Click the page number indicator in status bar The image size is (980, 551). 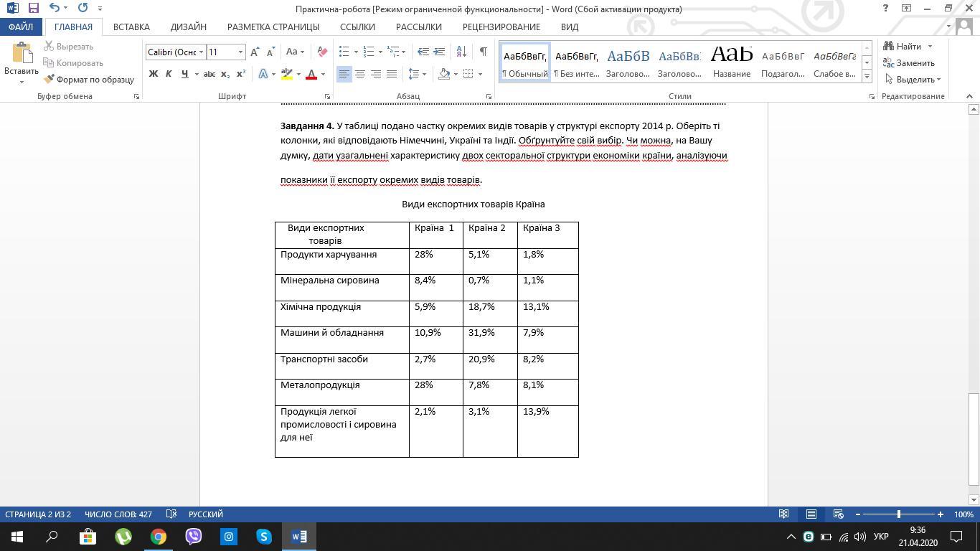coord(38,514)
